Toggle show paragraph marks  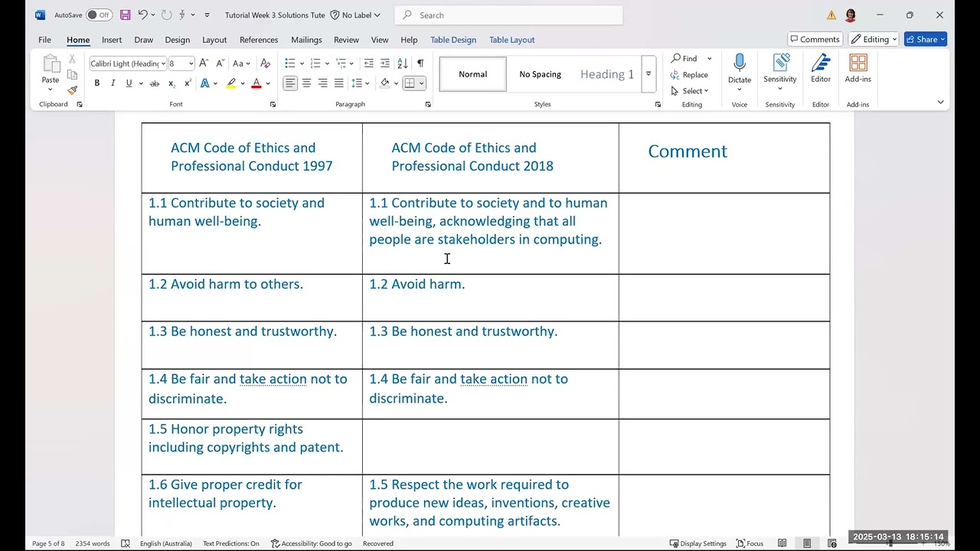pyautogui.click(x=420, y=64)
